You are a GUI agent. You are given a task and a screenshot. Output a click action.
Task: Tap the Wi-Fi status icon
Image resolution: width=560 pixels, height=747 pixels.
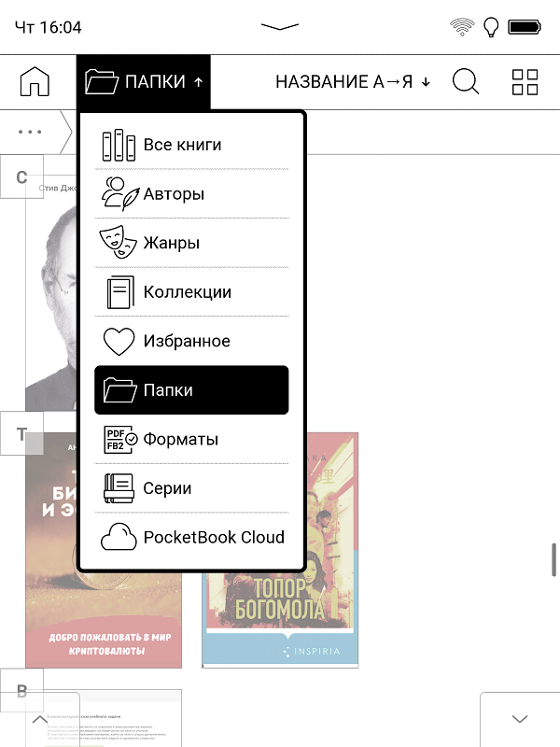[462, 27]
